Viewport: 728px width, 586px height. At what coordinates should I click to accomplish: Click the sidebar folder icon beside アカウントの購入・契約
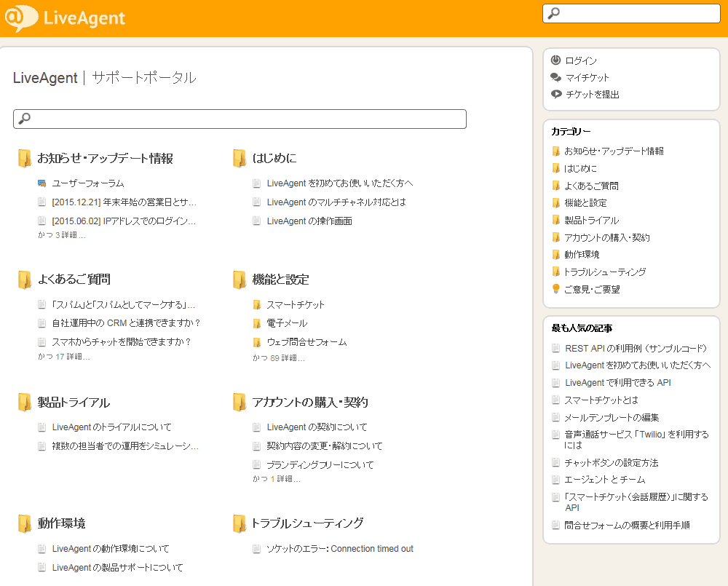click(555, 237)
